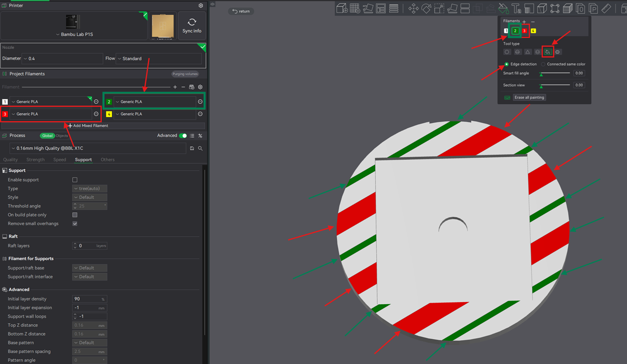
Task: Select the yellow filament 4 swatch
Action: click(533, 31)
